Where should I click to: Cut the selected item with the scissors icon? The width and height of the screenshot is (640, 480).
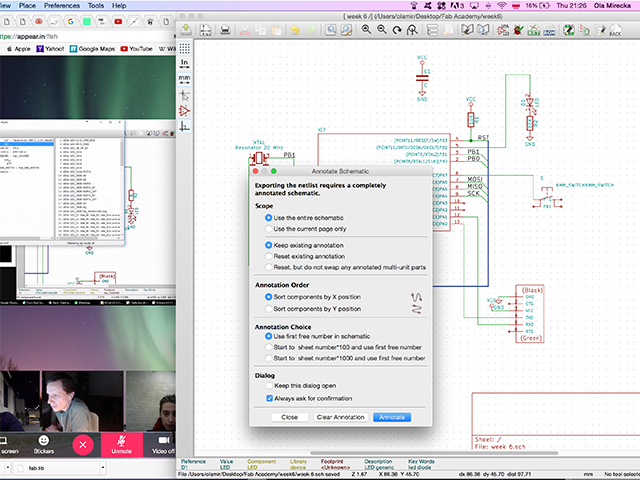(245, 30)
